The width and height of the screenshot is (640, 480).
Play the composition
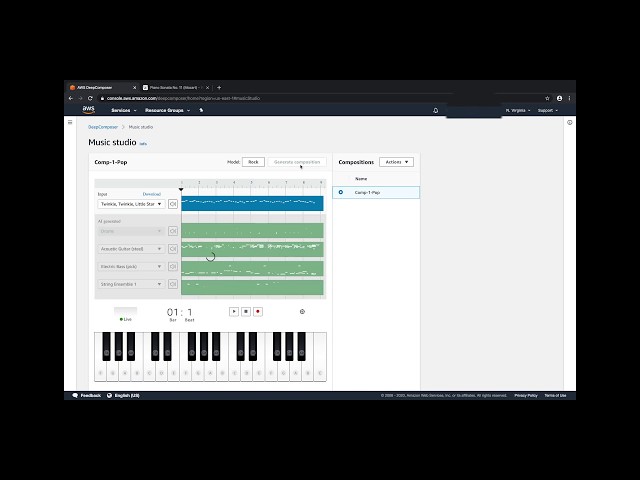point(234,312)
